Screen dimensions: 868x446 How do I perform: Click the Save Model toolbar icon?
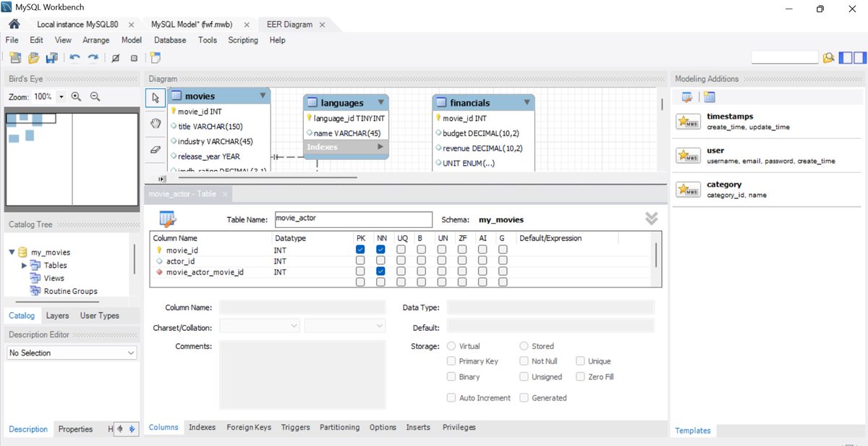pyautogui.click(x=52, y=58)
